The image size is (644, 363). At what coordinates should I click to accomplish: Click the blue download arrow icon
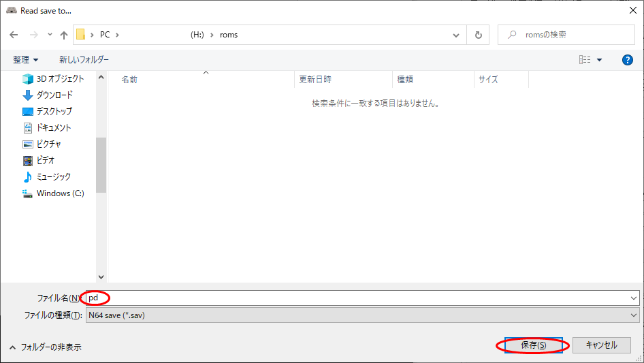click(x=27, y=95)
